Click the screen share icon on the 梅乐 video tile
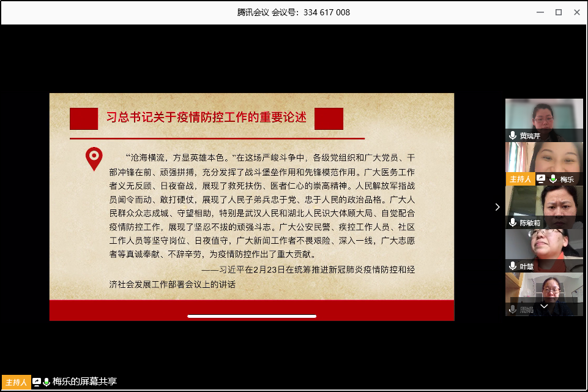Image resolution: width=588 pixels, height=392 pixels. pyautogui.click(x=541, y=179)
